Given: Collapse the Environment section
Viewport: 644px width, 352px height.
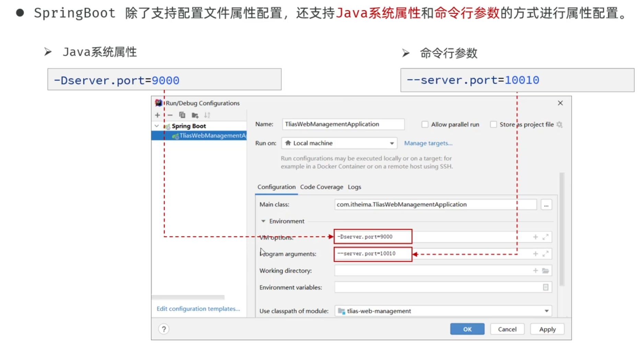Looking at the screenshot, I should point(263,221).
